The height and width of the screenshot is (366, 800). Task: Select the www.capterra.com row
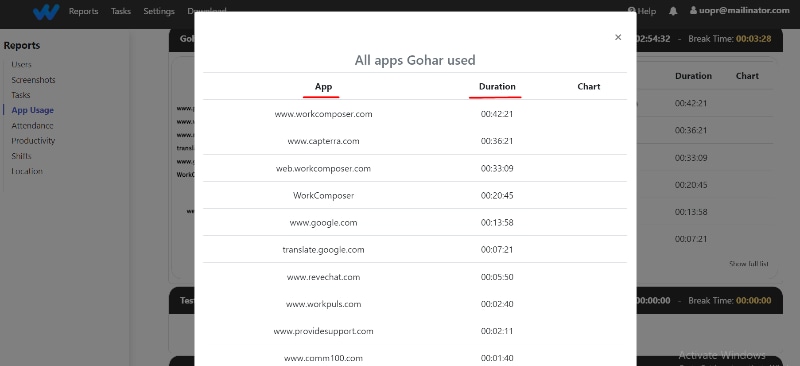coord(415,141)
